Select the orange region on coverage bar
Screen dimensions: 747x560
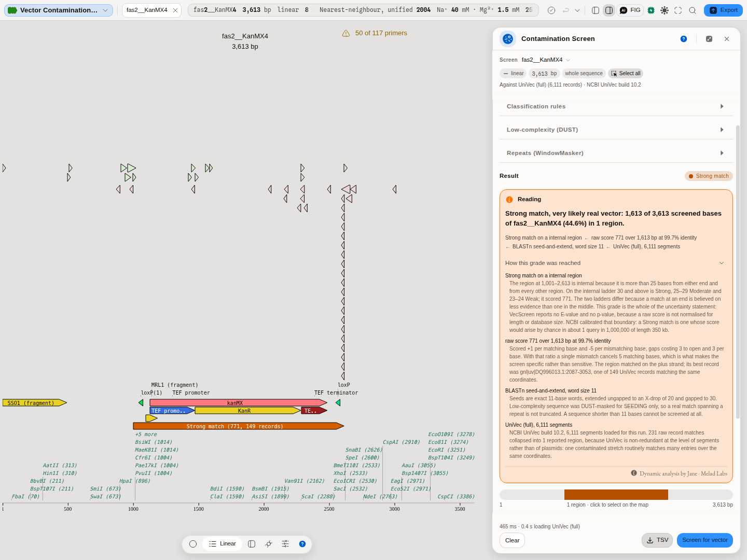616,495
